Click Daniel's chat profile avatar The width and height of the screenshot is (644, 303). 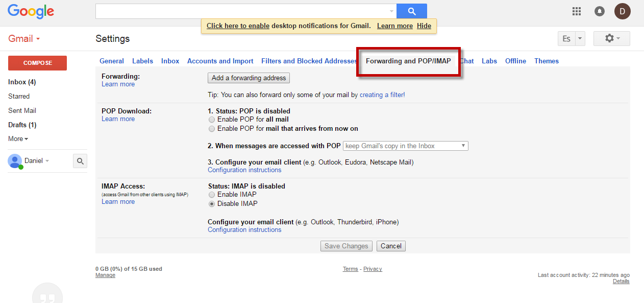tap(15, 161)
